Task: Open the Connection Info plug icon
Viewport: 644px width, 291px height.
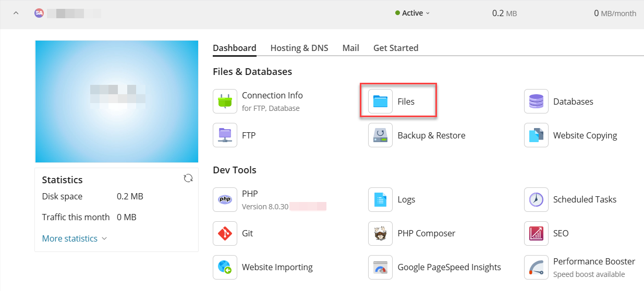Action: point(225,102)
